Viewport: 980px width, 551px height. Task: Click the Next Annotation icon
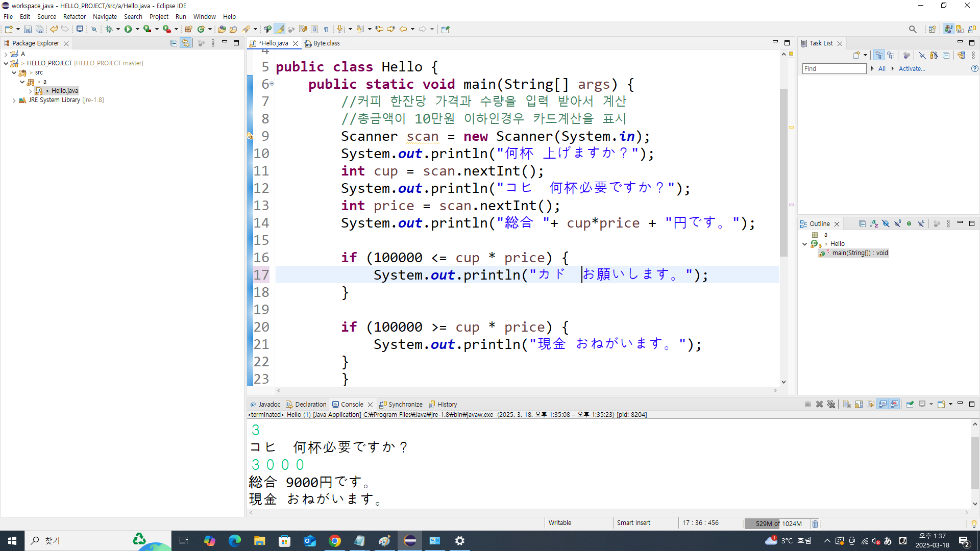(340, 30)
